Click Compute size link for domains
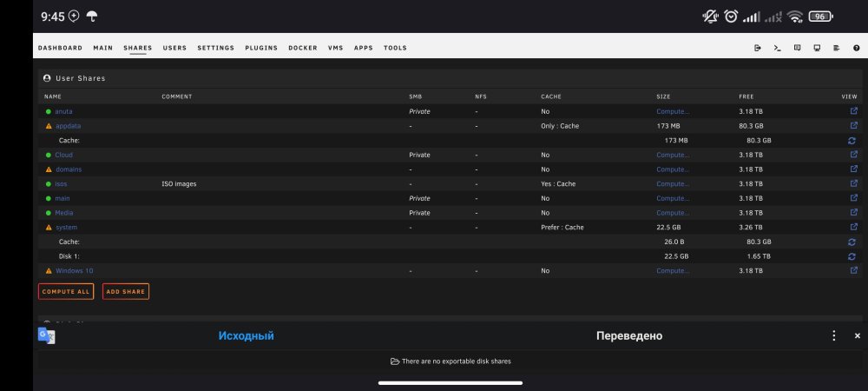Screen dimensions: 868x391 point(673,169)
